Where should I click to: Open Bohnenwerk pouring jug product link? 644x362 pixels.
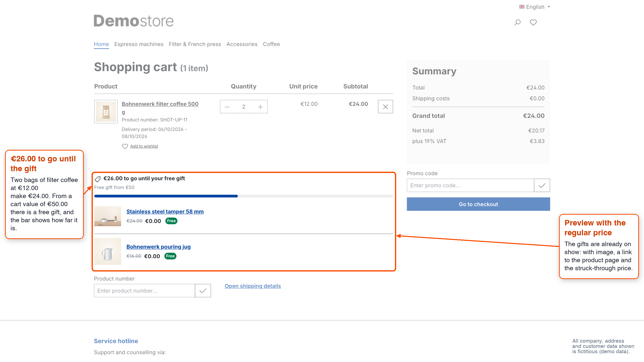(x=158, y=247)
